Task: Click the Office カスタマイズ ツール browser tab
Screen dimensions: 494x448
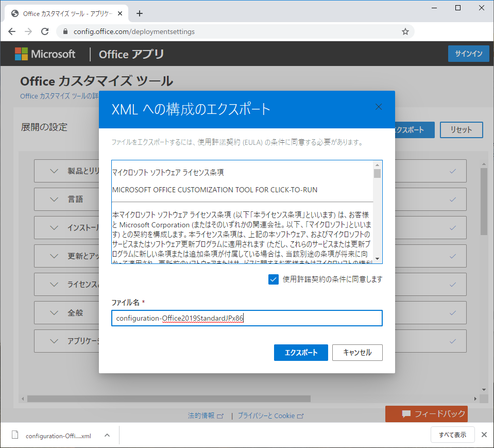Action: point(66,13)
